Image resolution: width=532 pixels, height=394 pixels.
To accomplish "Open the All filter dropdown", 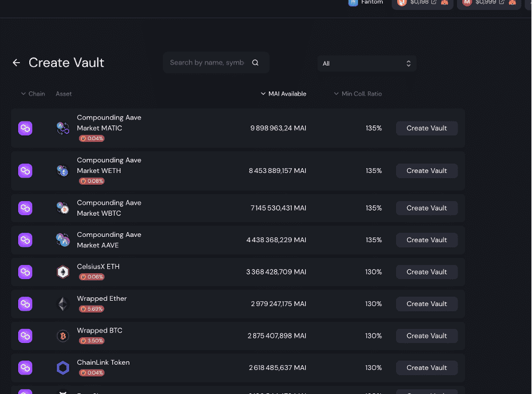I will coord(367,63).
